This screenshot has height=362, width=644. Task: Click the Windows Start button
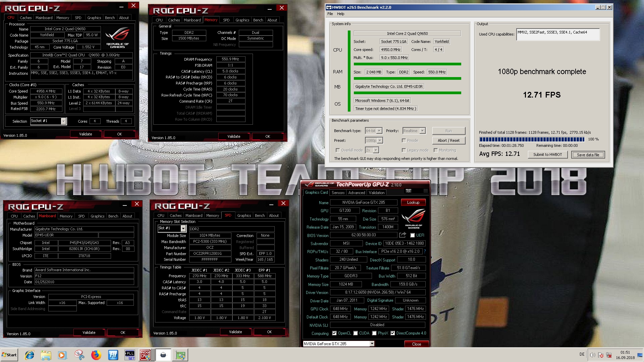[x=9, y=355]
